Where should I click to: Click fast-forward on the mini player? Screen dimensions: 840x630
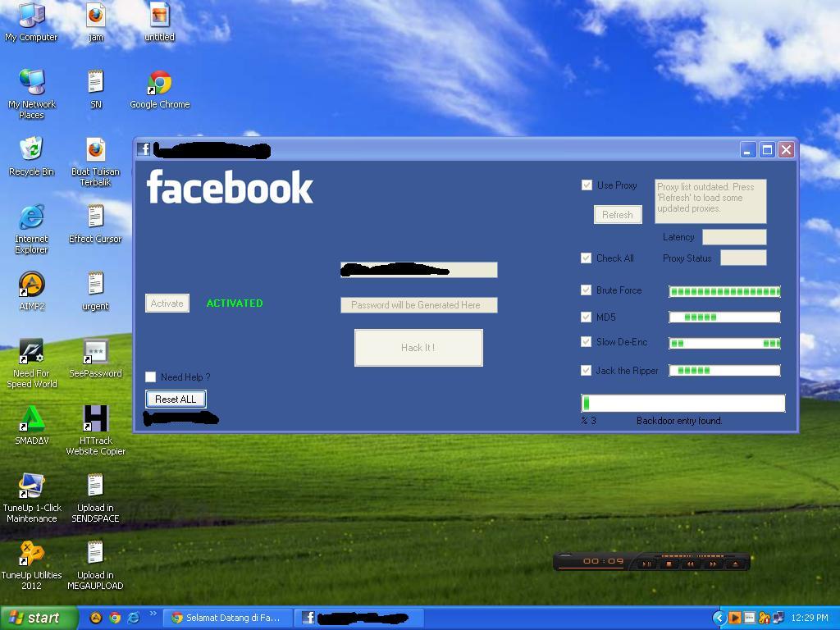coord(713,564)
